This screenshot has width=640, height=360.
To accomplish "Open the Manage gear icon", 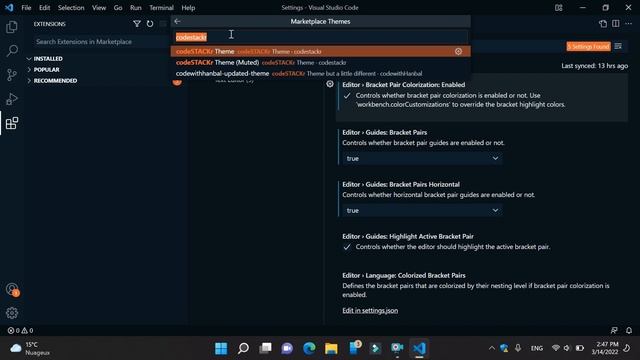I will pyautogui.click(x=12, y=313).
